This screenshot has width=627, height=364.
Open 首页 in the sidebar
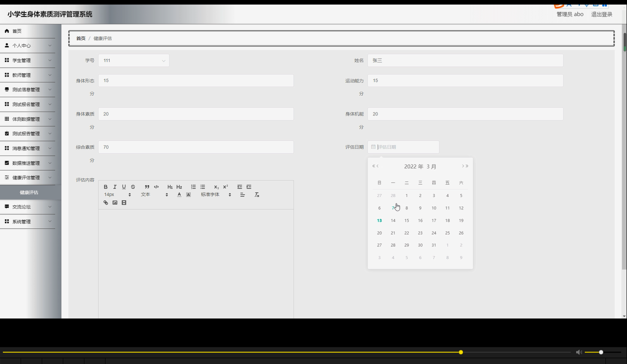(28, 31)
